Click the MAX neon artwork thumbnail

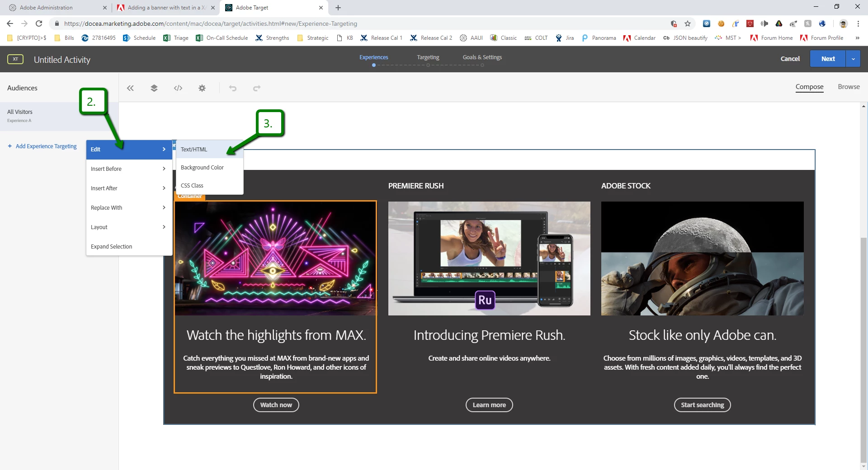(x=275, y=258)
